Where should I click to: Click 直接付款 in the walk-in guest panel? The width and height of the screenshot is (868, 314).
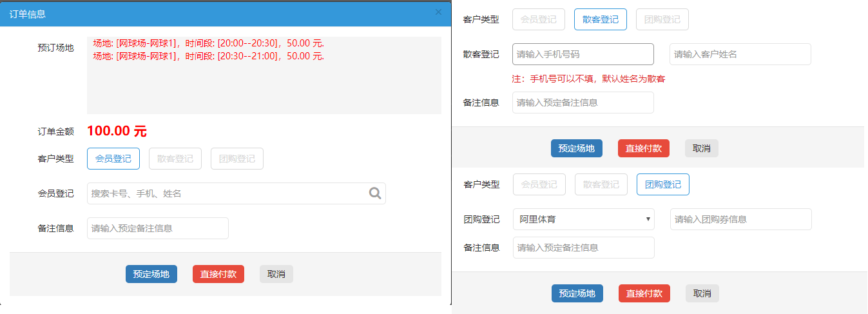coord(644,148)
